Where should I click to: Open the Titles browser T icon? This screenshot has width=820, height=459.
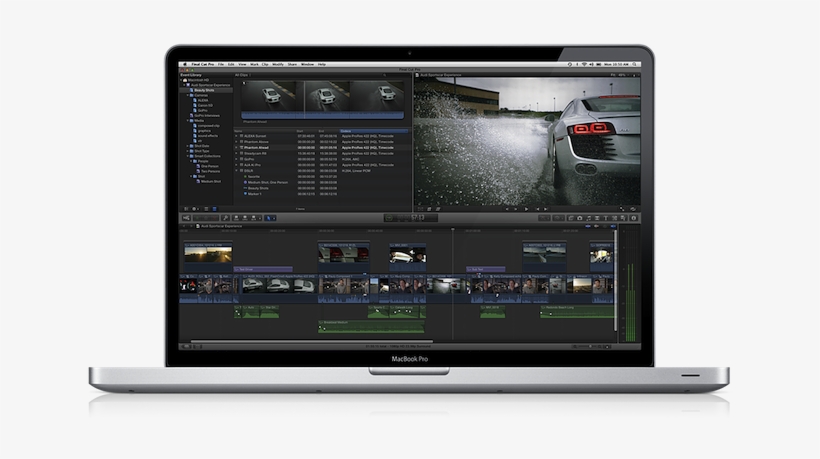(x=606, y=218)
